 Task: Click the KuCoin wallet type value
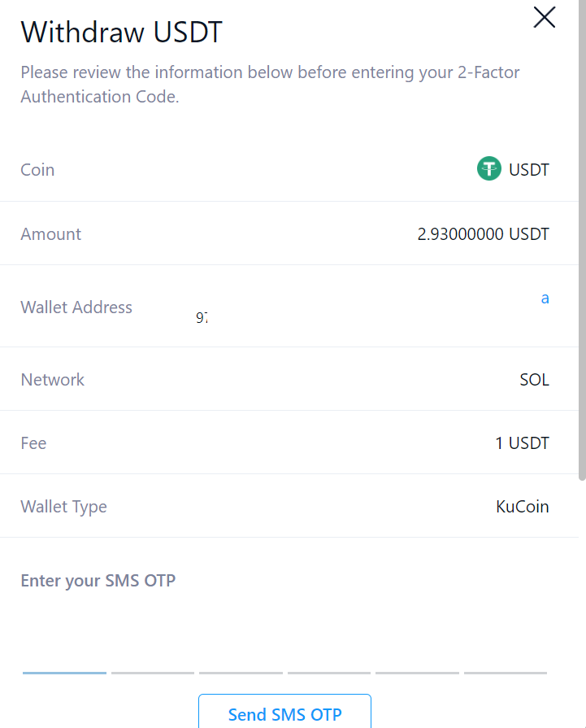coord(522,507)
